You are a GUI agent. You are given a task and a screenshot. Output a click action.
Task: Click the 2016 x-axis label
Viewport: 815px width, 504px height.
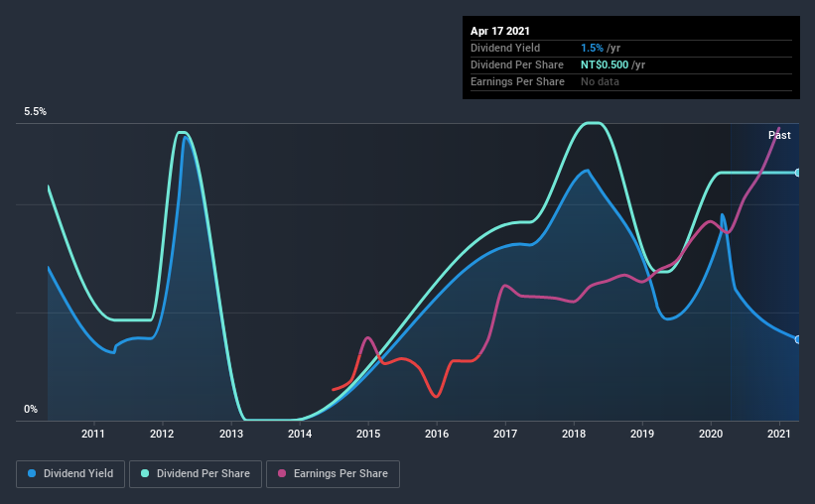pyautogui.click(x=437, y=434)
